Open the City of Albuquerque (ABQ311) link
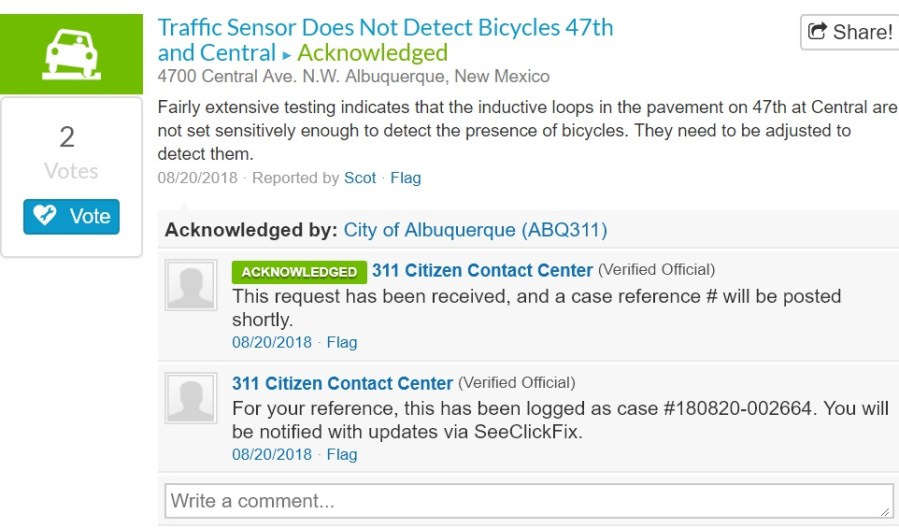This screenshot has width=899, height=528. pos(475,230)
